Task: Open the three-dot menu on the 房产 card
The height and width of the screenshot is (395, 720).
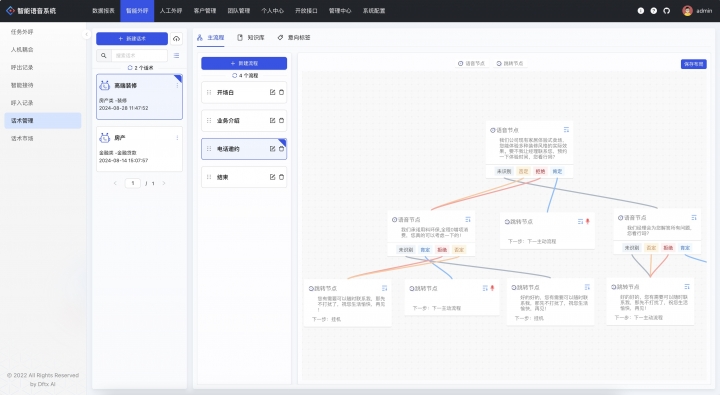Action: (177, 138)
